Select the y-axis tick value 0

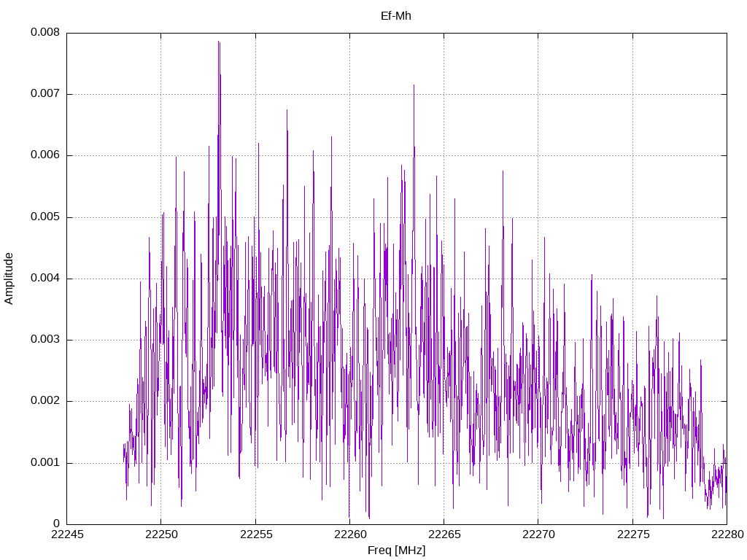[57, 524]
